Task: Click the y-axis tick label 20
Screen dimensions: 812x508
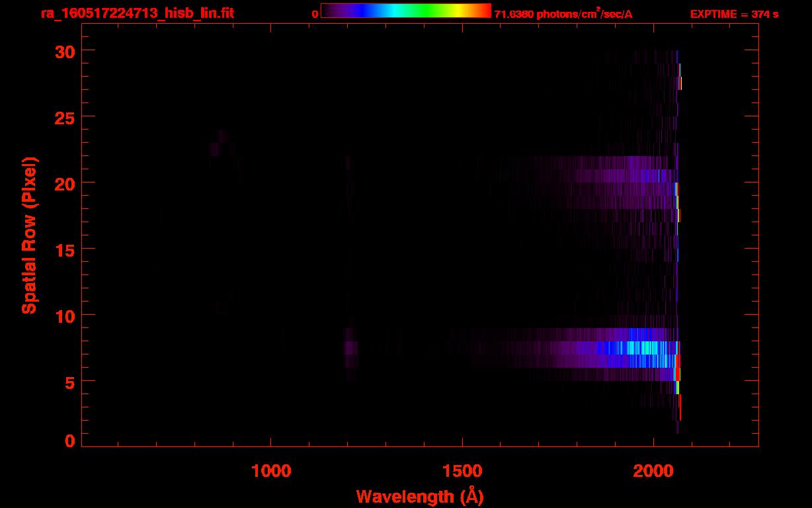Action: click(65, 183)
